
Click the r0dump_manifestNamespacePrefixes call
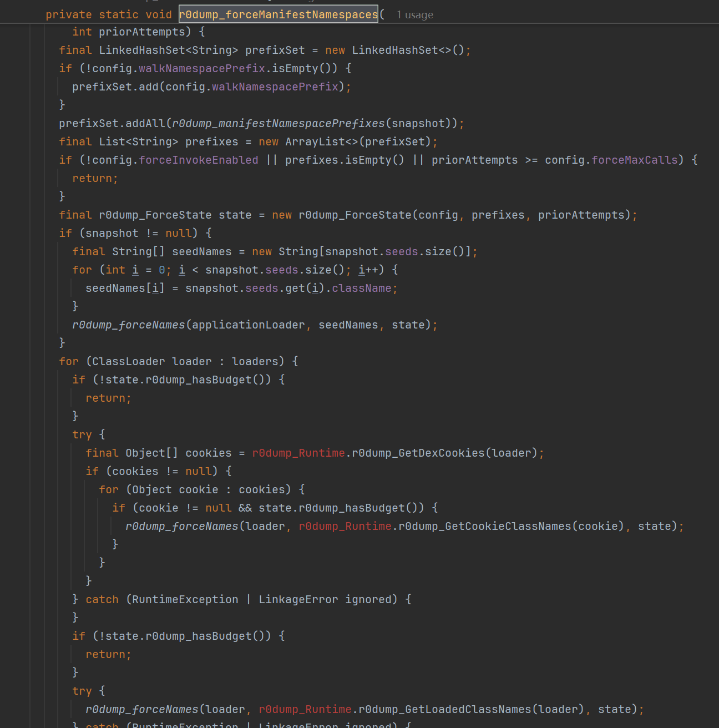(x=279, y=124)
